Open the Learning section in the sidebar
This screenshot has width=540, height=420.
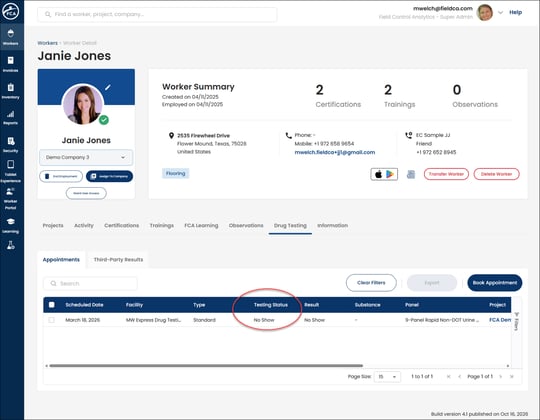(x=11, y=225)
